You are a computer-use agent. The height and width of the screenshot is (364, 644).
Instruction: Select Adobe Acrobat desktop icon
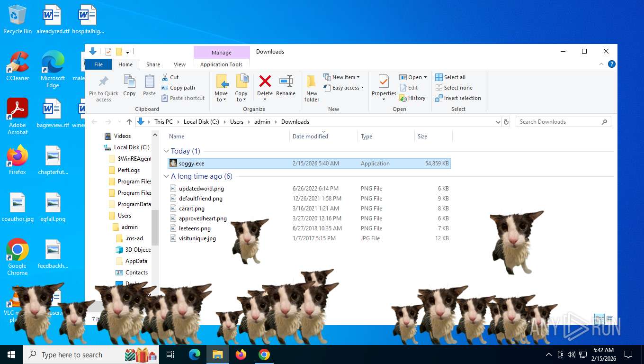(x=18, y=117)
